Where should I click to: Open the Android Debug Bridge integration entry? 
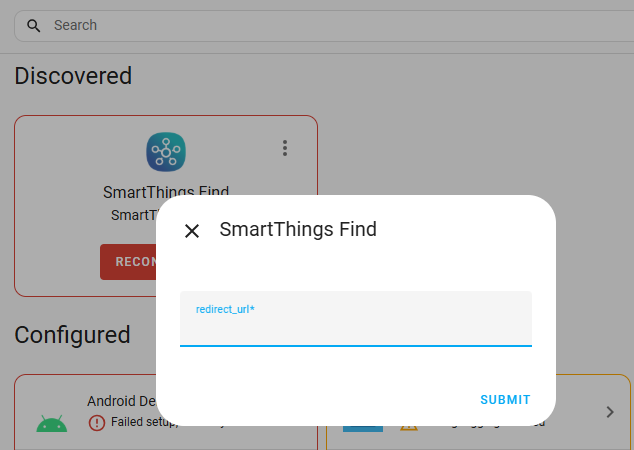click(121, 401)
